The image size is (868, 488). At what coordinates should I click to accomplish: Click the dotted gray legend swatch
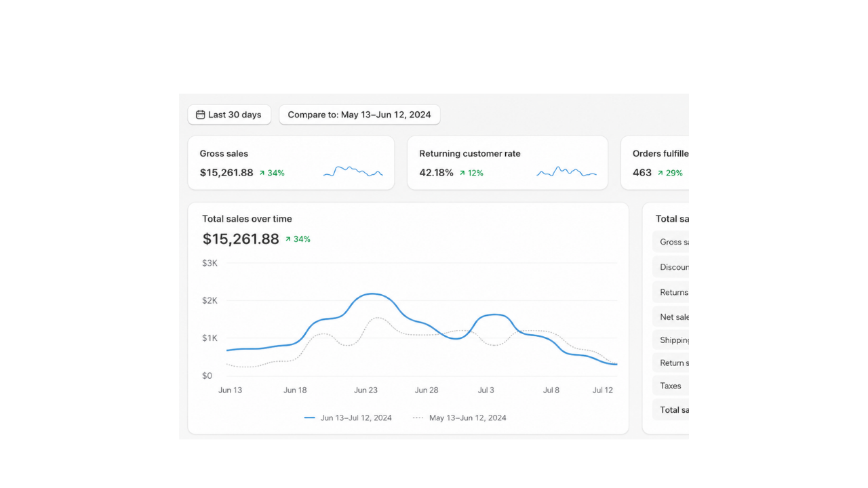(x=418, y=418)
